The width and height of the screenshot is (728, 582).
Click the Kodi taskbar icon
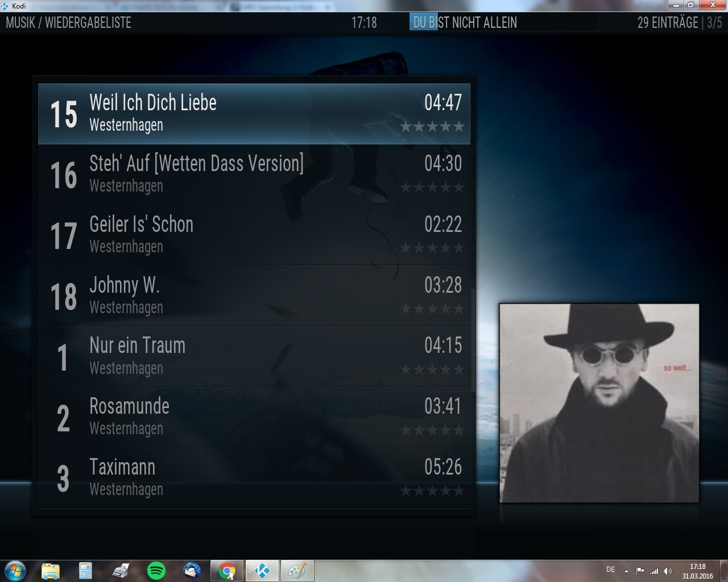pos(262,570)
